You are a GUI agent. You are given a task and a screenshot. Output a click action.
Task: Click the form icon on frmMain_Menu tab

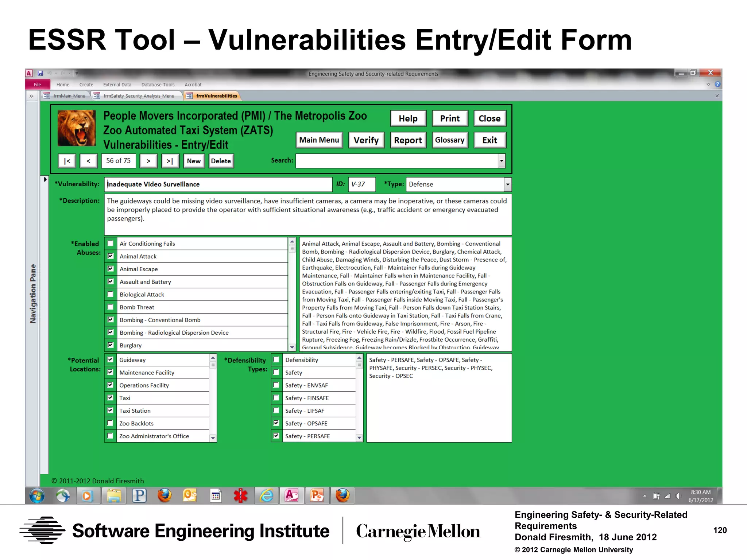[46, 96]
